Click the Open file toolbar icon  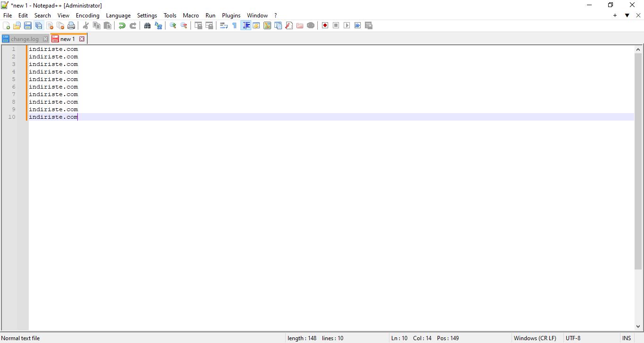(x=17, y=25)
